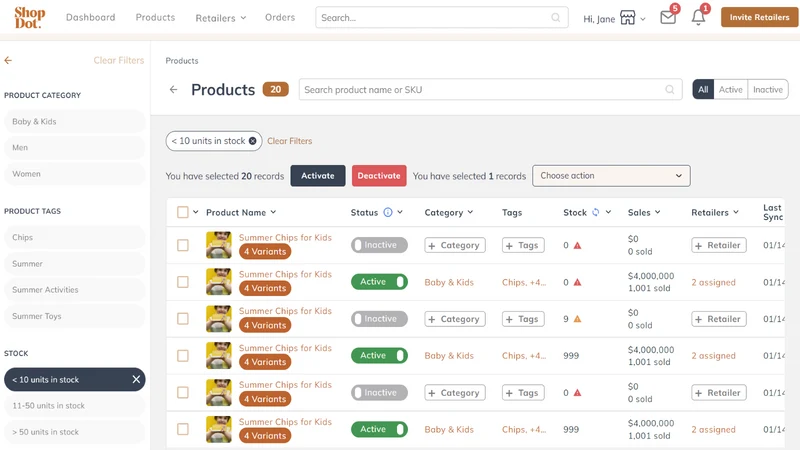Go to Products in the top nav
The image size is (800, 450).
155,17
